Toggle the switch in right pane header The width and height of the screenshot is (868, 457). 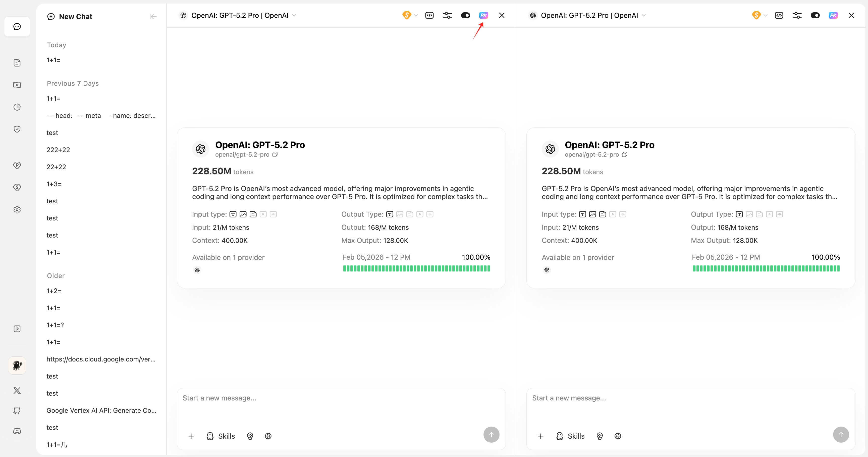815,16
